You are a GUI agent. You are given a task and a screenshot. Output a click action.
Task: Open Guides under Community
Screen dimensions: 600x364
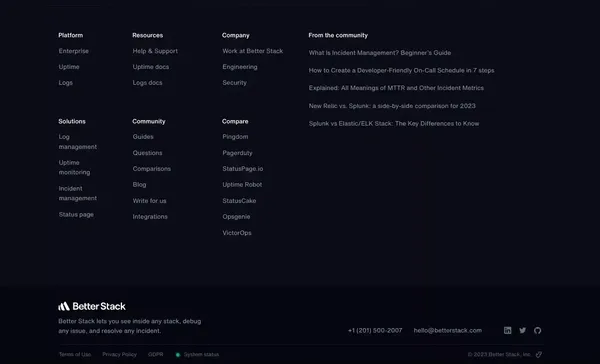point(143,137)
